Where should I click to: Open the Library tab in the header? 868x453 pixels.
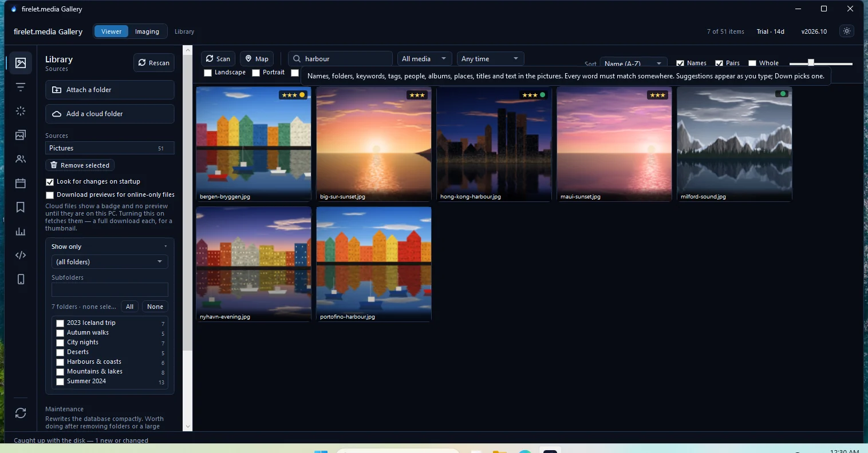[184, 31]
